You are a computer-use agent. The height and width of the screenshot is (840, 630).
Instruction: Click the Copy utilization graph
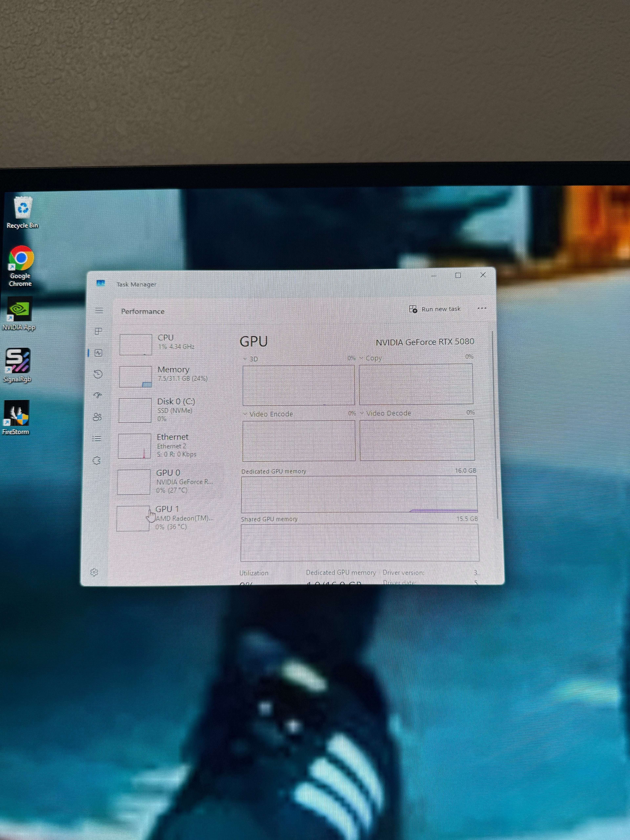(x=416, y=384)
